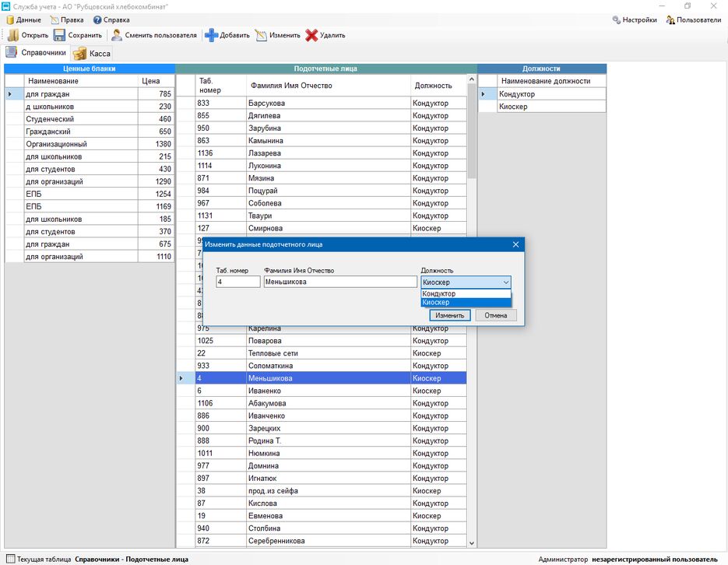The height and width of the screenshot is (565, 728).
Task: Click the Таб. номер input field
Action: (x=237, y=282)
